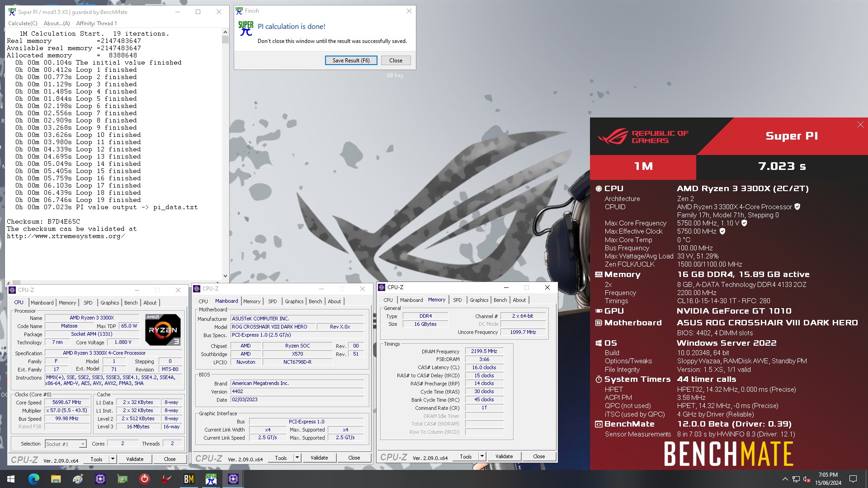868x488 pixels.
Task: Click the Motherboard icon in BenchMate panel
Action: pos(599,323)
